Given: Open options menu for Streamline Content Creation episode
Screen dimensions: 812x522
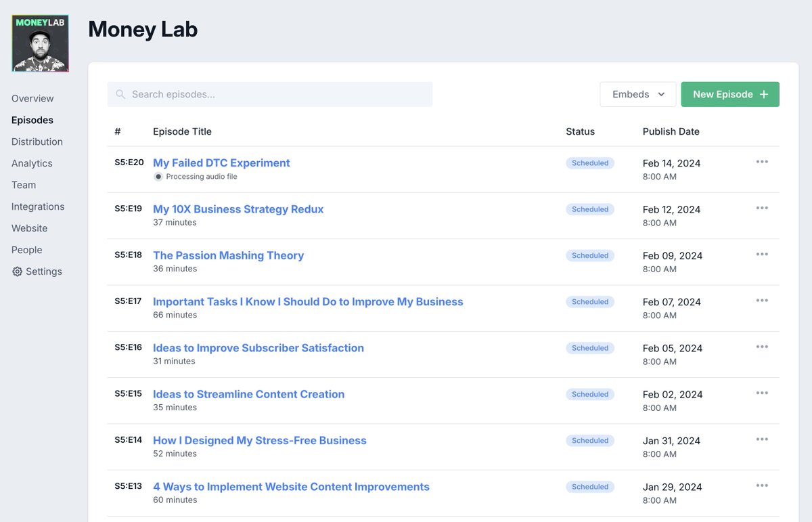Looking at the screenshot, I should coord(762,393).
